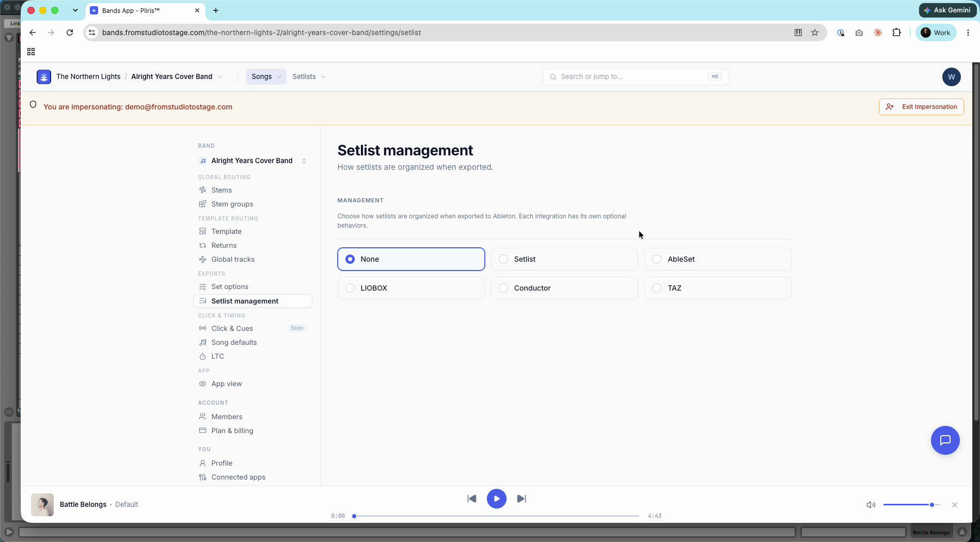Click the Battle Belongs song title
This screenshot has height=542, width=980.
click(x=83, y=504)
